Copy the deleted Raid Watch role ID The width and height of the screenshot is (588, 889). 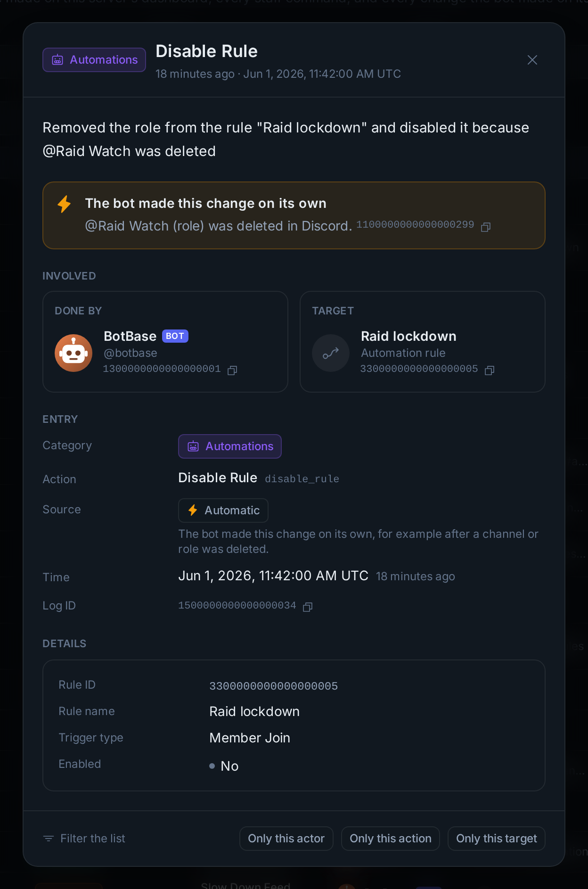[x=486, y=227]
